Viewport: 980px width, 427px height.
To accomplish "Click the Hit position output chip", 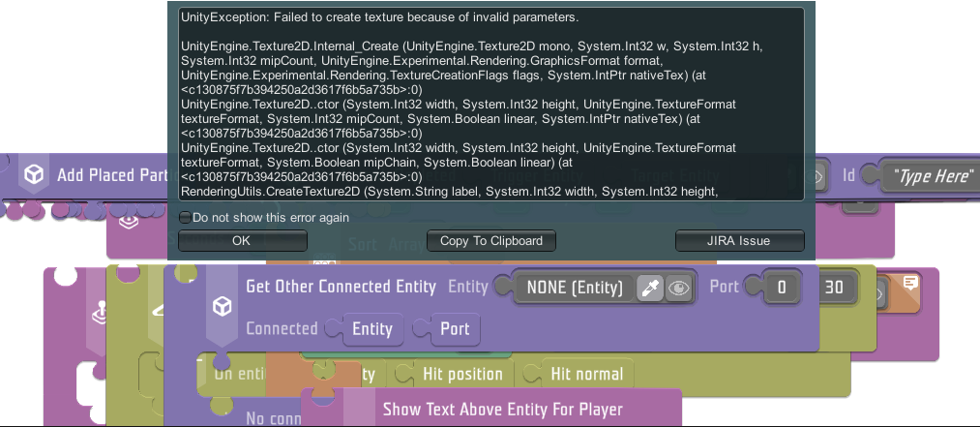I will click(461, 374).
